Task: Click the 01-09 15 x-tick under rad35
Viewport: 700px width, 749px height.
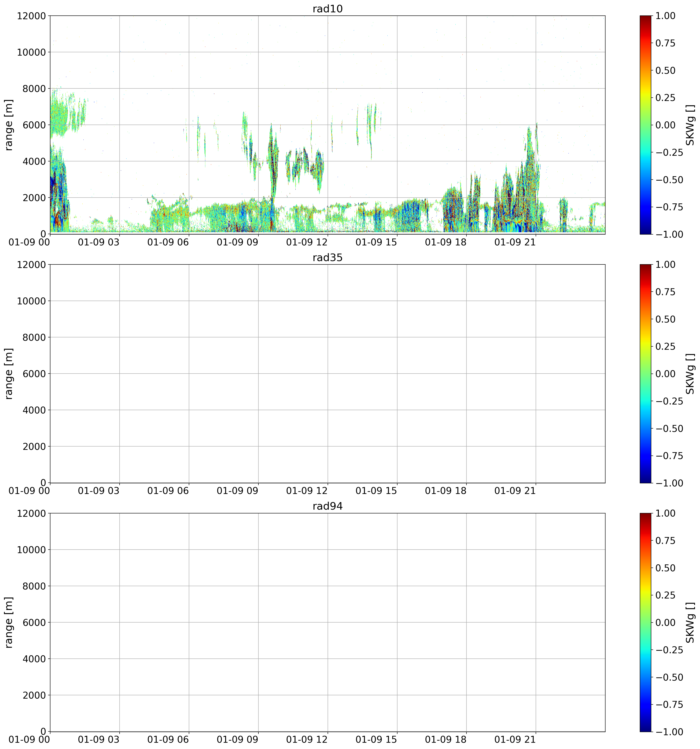Action: pyautogui.click(x=376, y=491)
